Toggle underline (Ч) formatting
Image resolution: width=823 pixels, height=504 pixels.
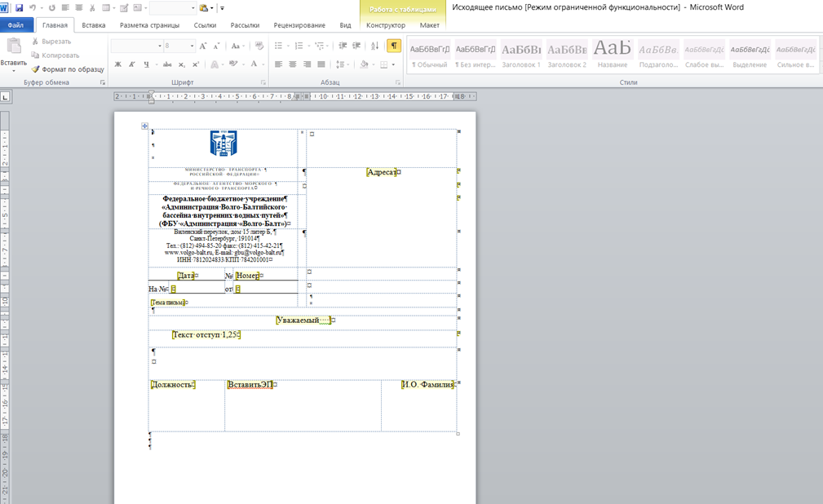click(147, 64)
